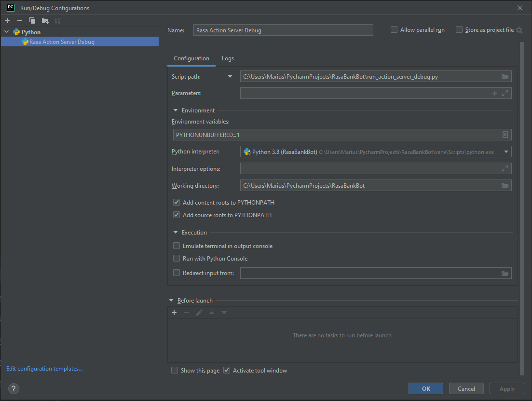Enable Allow parallel run

[394, 29]
